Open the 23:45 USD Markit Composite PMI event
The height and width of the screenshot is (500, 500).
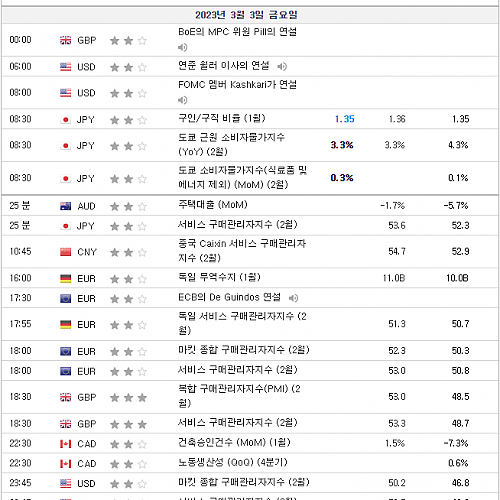pyautogui.click(x=244, y=482)
